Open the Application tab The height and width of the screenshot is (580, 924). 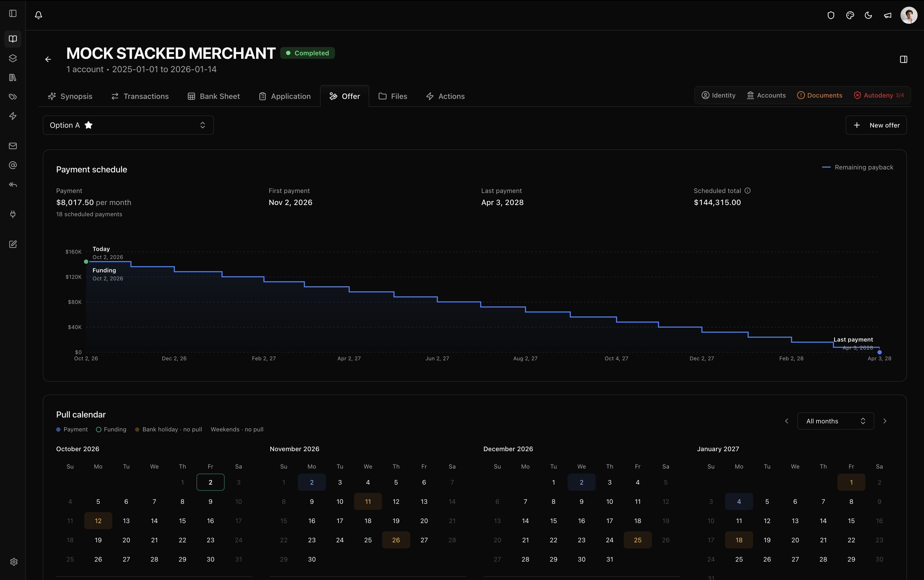tap(285, 96)
